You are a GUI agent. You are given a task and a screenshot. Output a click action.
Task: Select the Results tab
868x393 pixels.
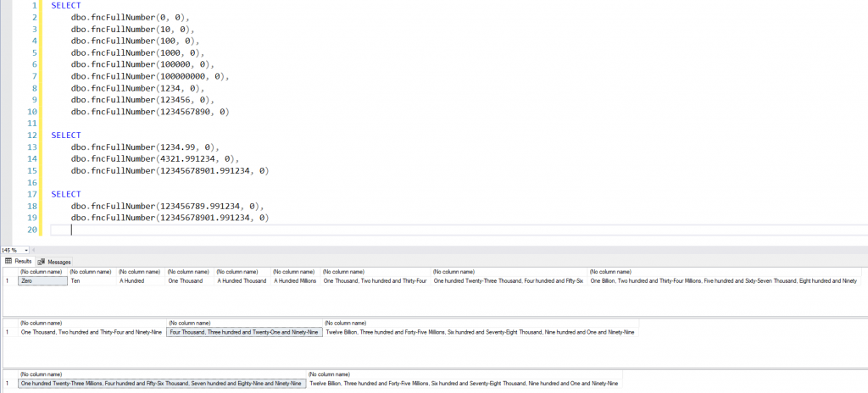(x=19, y=261)
